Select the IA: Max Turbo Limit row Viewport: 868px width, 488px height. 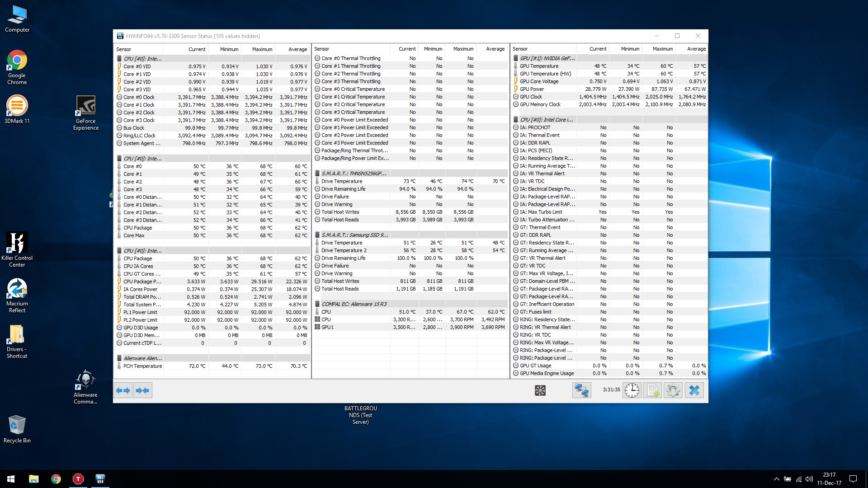[x=609, y=212]
